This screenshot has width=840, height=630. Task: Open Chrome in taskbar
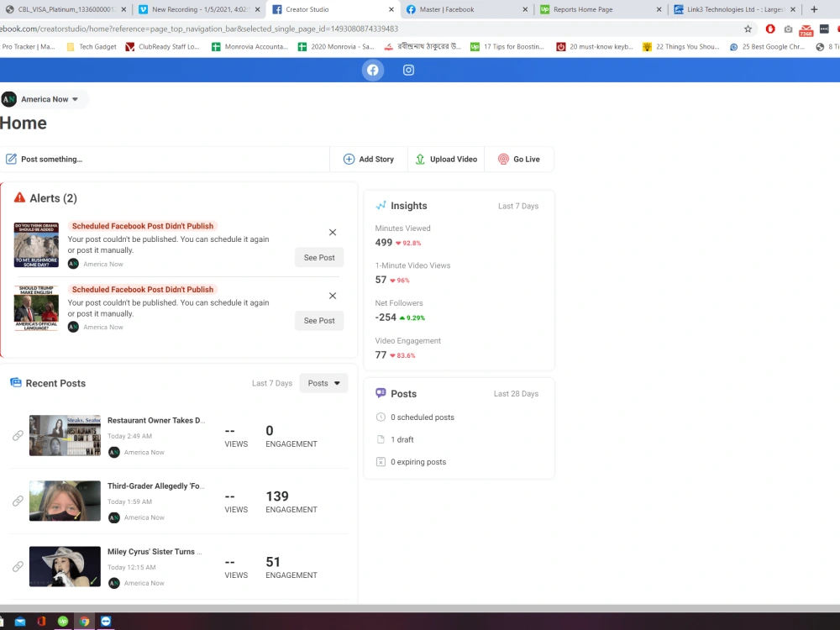click(x=84, y=622)
